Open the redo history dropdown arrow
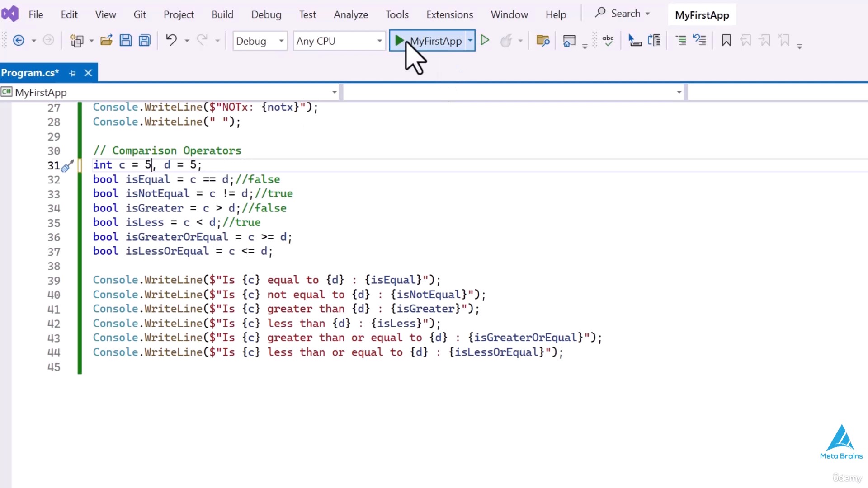This screenshot has width=868, height=488. pyautogui.click(x=217, y=41)
